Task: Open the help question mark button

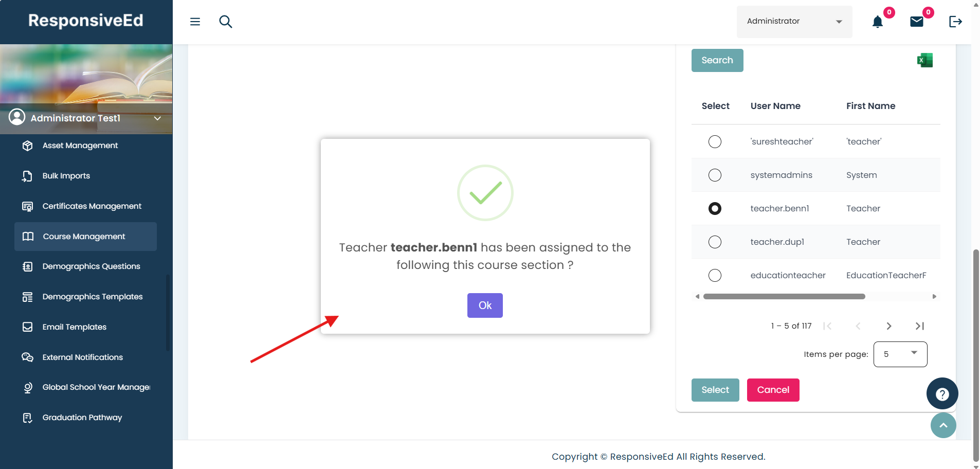Action: [942, 394]
